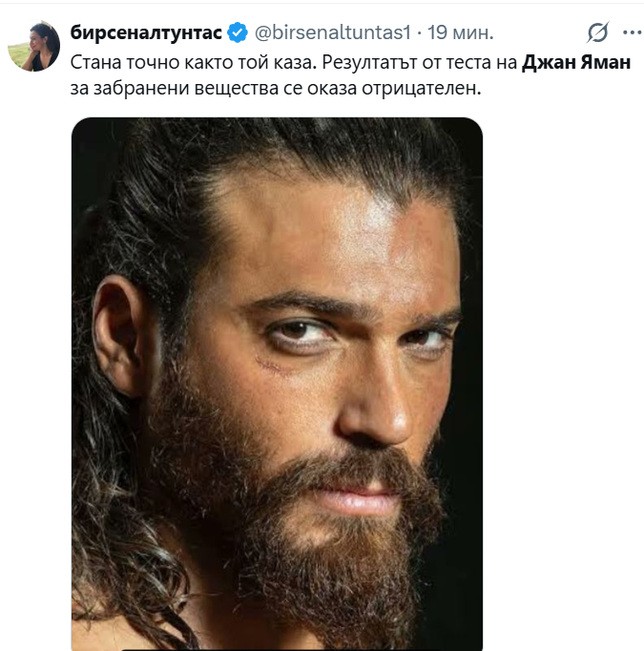644x651 pixels.
Task: Click the display name бирсеналтунтас
Action: click(x=146, y=33)
